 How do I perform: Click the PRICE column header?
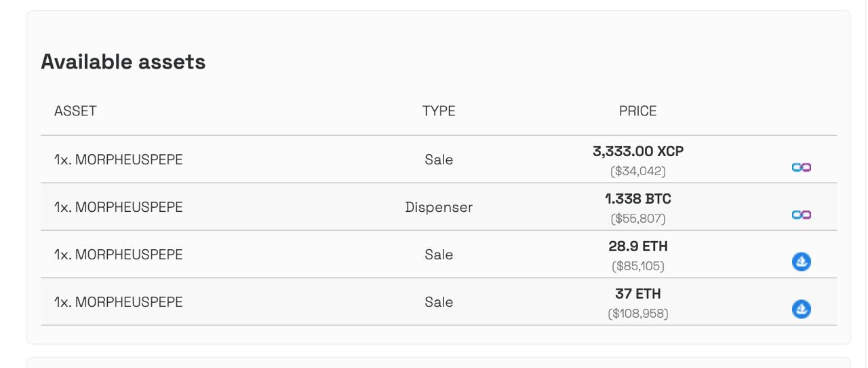click(638, 111)
